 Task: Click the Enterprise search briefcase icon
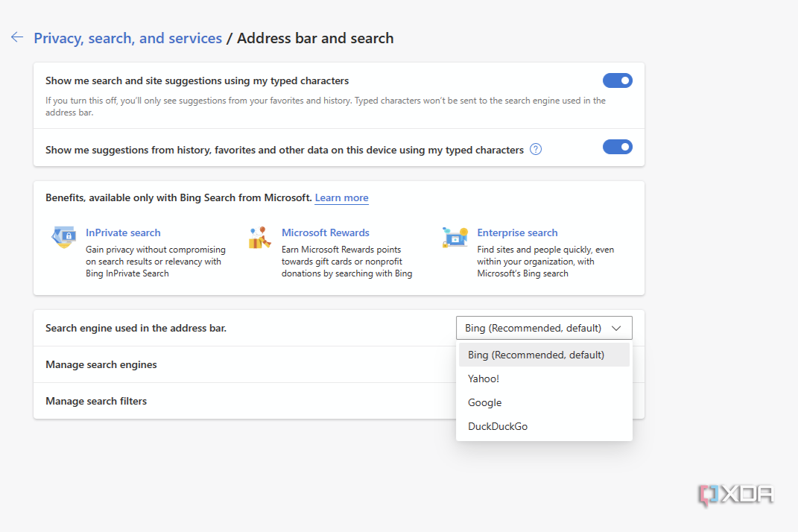455,237
